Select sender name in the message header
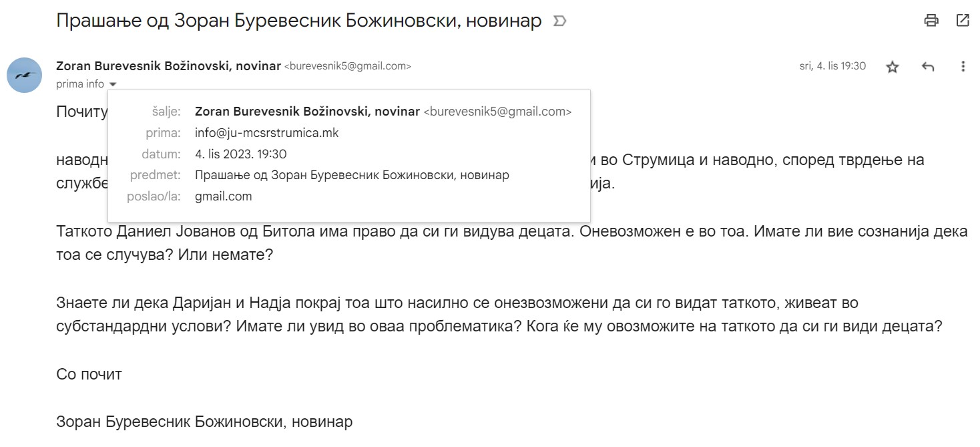The image size is (980, 447). 168,65
